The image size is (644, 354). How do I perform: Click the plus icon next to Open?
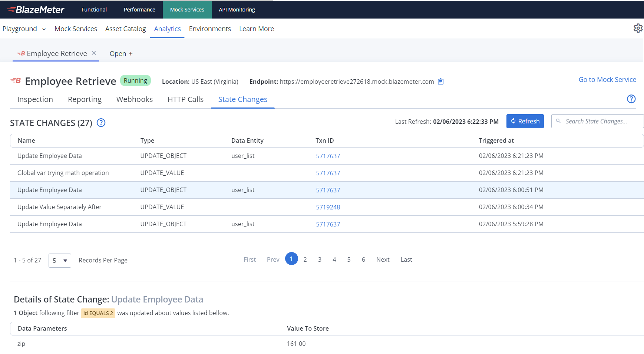131,54
